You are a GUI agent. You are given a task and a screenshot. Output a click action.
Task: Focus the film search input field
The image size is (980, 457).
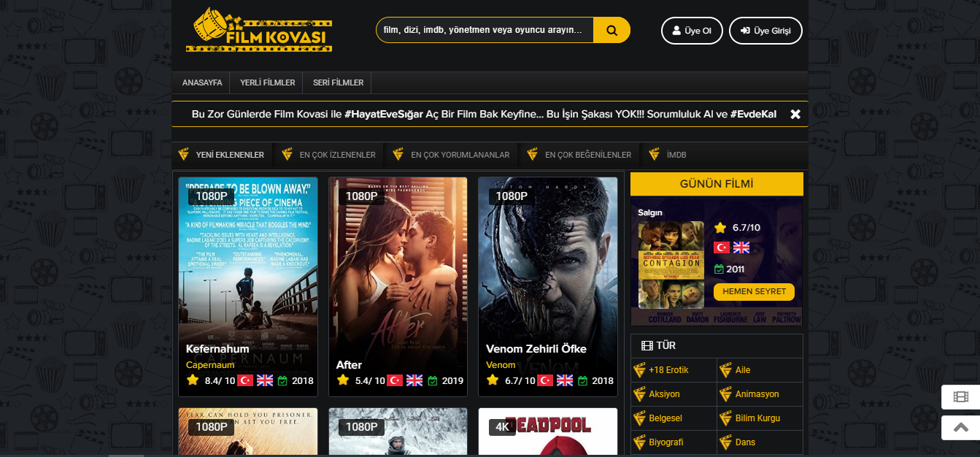coord(485,30)
